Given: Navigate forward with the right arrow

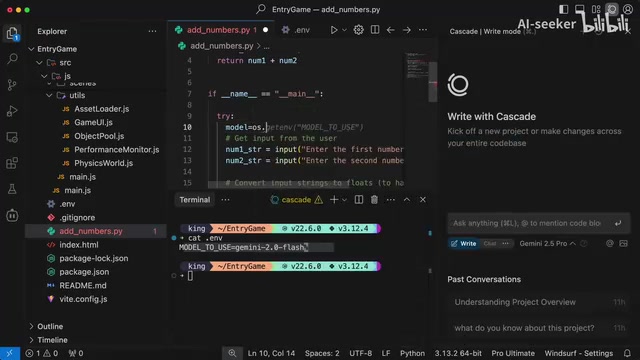Looking at the screenshot, I should (407, 30).
